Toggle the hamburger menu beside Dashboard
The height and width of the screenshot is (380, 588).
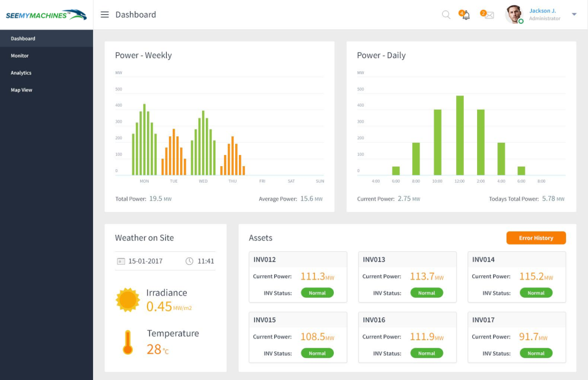click(104, 14)
